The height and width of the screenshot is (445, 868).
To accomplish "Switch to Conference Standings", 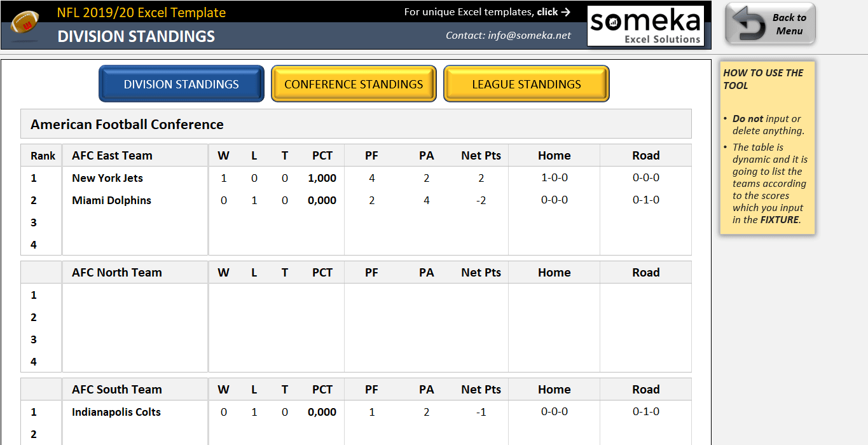I will click(354, 84).
